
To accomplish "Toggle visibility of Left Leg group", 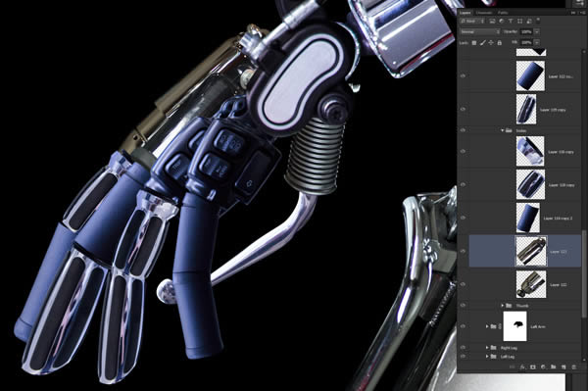I will [464, 356].
